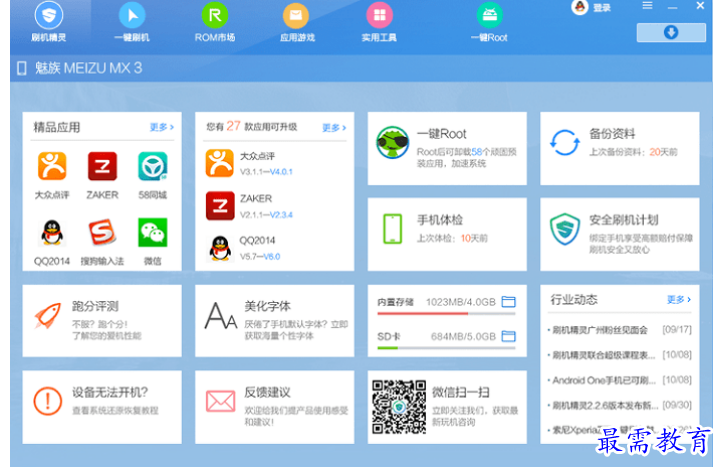Click the [09/17] news date
This screenshot has width=719, height=472.
(x=677, y=330)
